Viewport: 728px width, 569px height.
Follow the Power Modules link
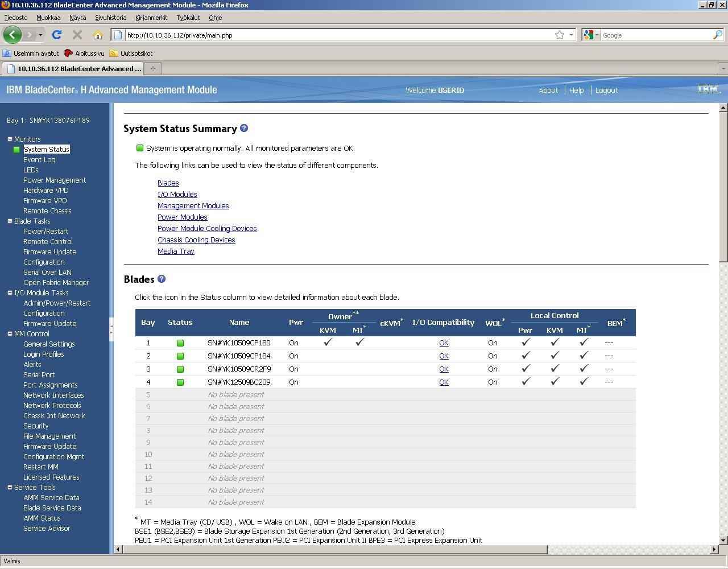pos(183,217)
